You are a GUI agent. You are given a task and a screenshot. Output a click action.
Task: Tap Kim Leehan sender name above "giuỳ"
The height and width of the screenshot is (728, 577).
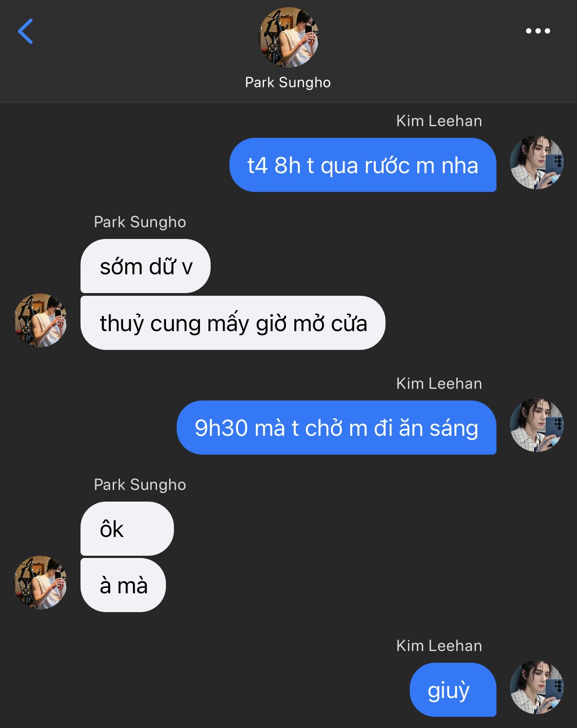(439, 646)
